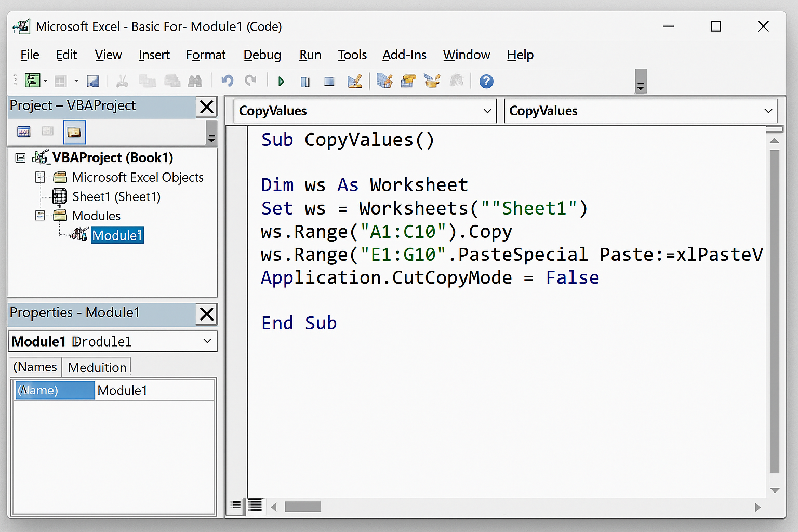
Task: Click the Insert UserForm toolbar icon
Action: point(61,81)
